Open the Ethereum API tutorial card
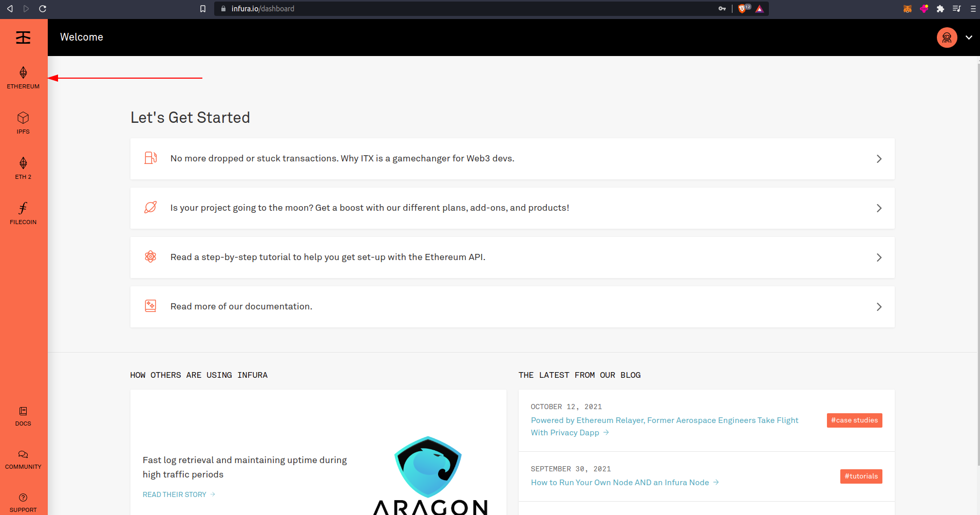The image size is (980, 515). [x=512, y=257]
